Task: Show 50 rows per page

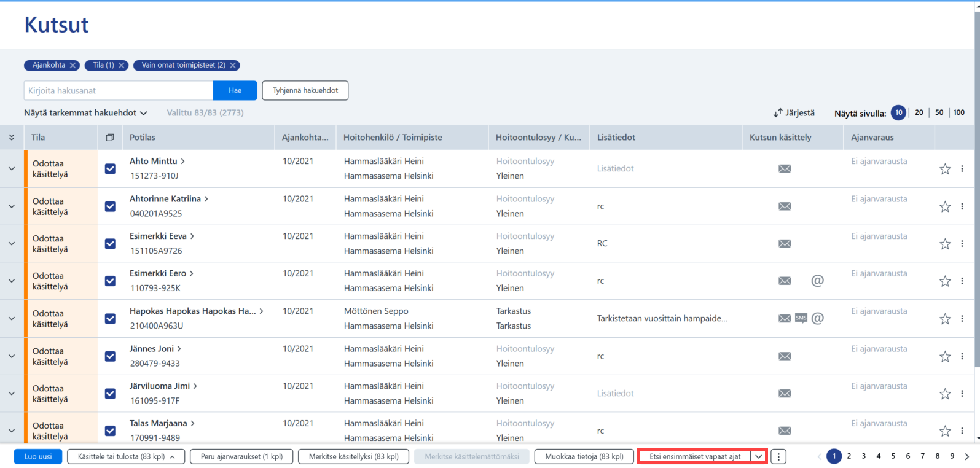Action: (939, 112)
